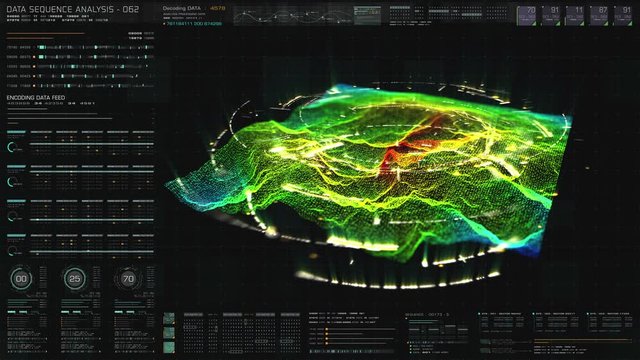
Task: Click the orange 4578 decoding value
Action: [x=217, y=8]
